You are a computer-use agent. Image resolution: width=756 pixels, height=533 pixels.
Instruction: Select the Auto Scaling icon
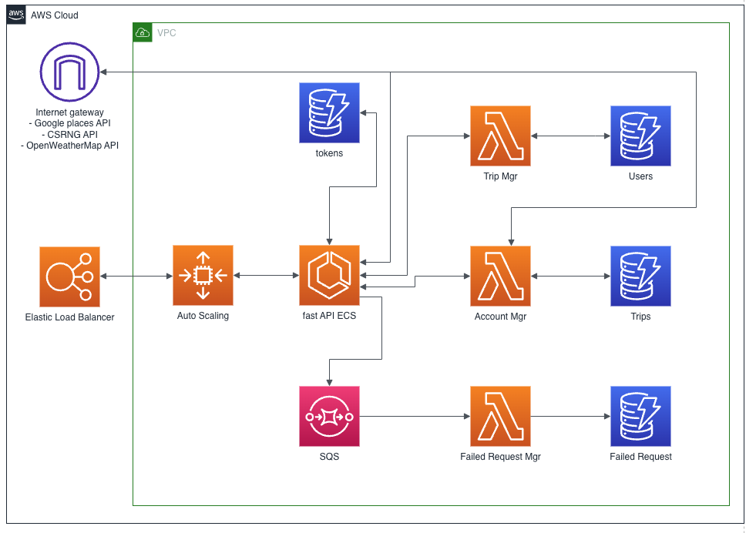point(203,275)
